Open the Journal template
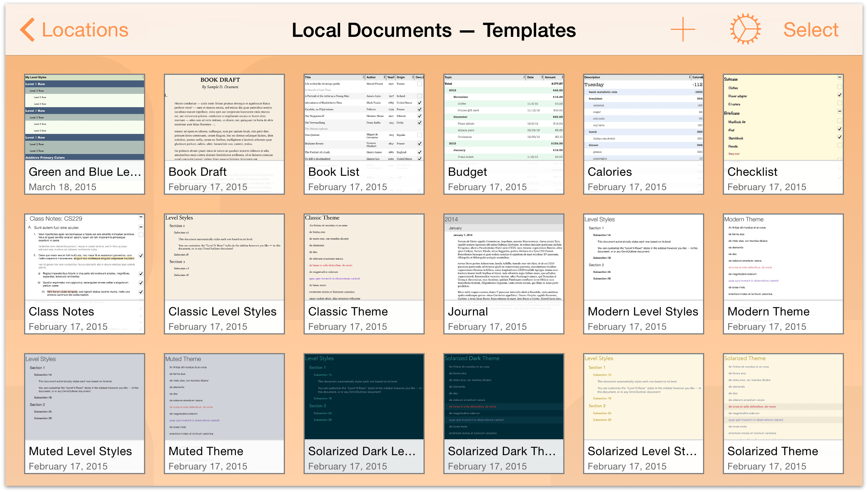 (x=504, y=274)
